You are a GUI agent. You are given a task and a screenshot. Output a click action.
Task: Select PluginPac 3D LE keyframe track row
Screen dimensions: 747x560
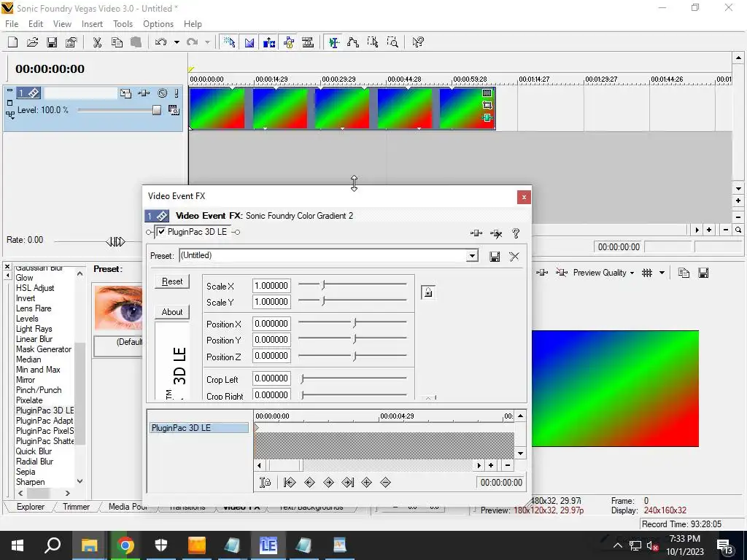point(199,427)
